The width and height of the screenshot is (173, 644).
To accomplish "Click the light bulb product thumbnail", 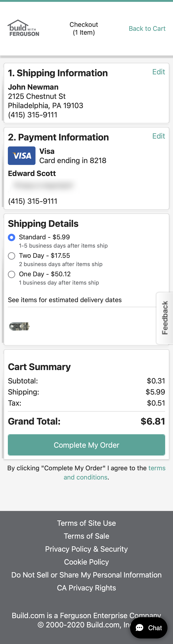I will pos(20,326).
